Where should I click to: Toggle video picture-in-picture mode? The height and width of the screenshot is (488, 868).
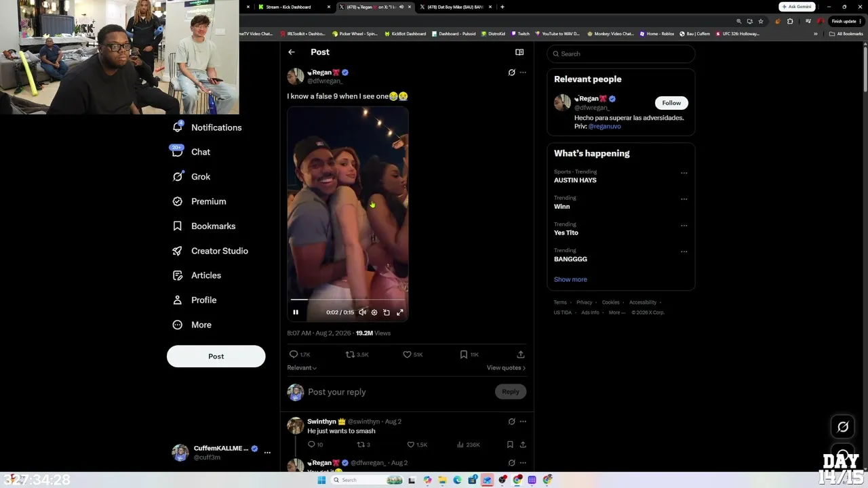click(387, 312)
